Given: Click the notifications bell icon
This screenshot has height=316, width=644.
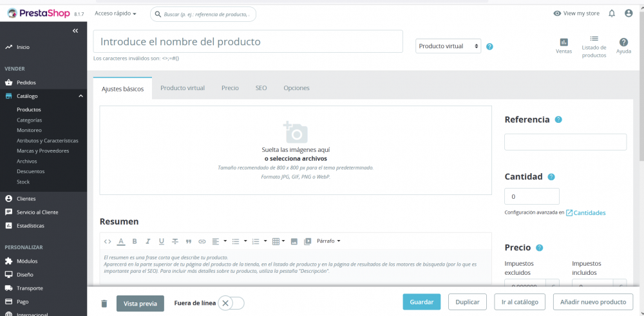Looking at the screenshot, I should coord(612,14).
